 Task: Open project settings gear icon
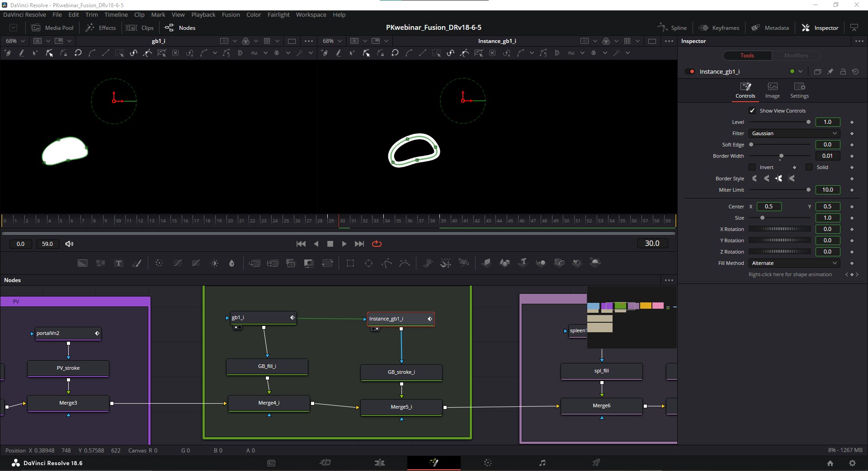852,463
